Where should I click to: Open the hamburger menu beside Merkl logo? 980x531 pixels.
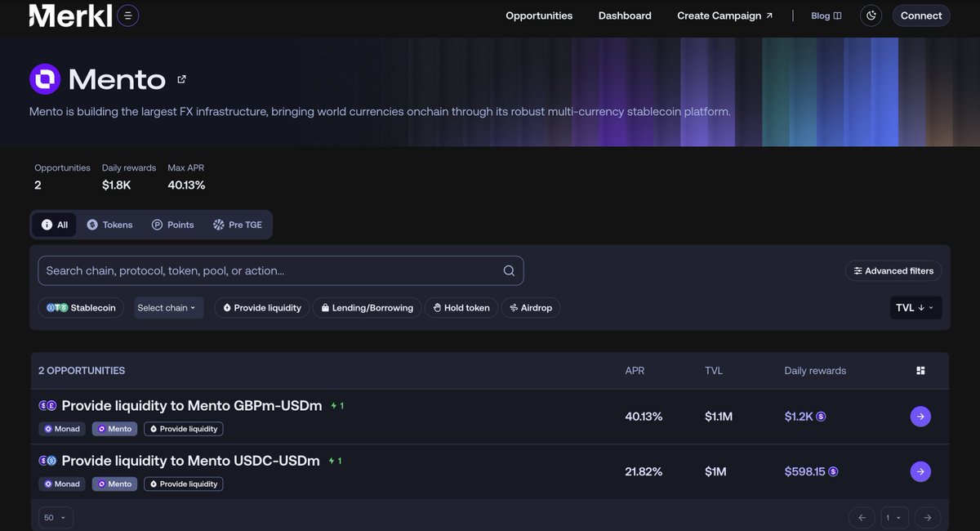[x=128, y=16]
